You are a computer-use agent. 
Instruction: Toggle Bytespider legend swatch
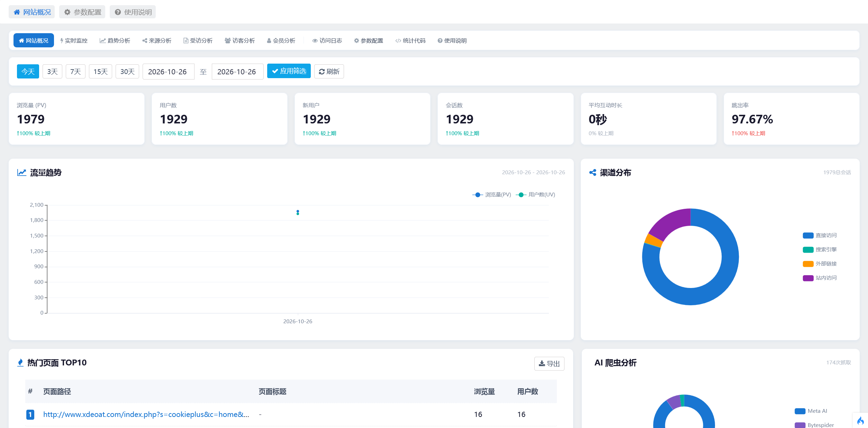[800, 425]
